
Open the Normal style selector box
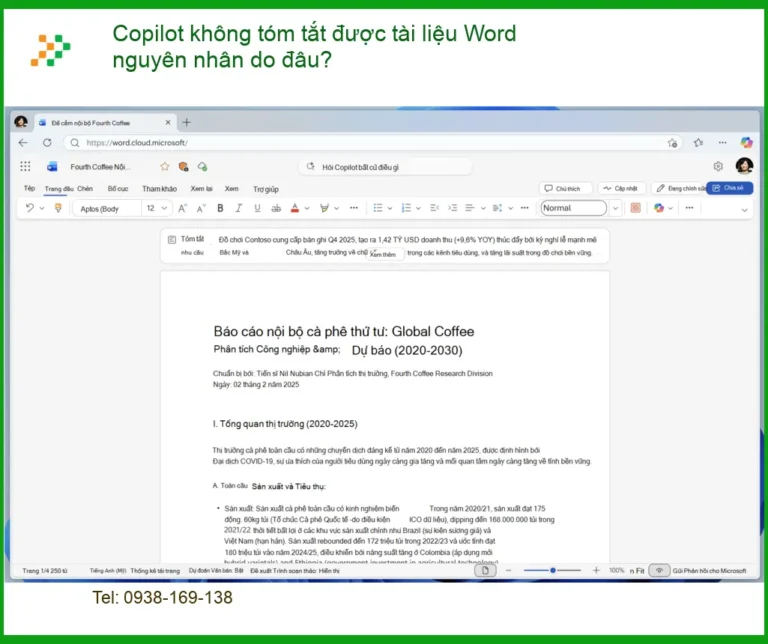click(x=573, y=208)
